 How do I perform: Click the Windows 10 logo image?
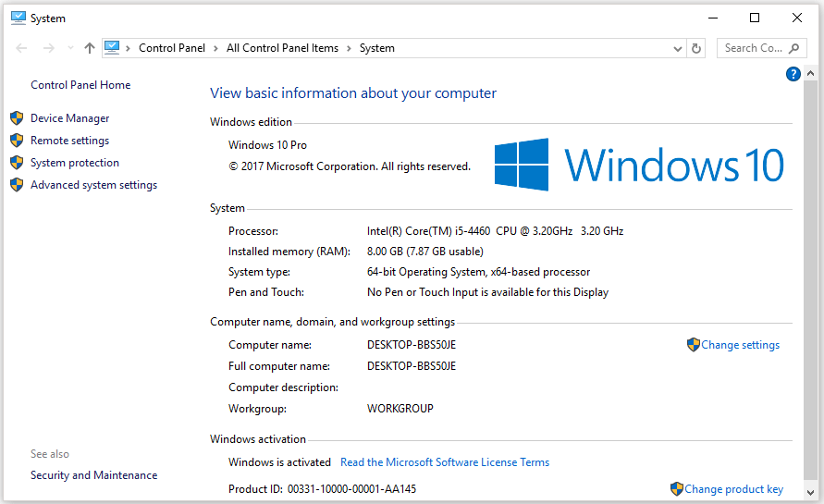pyautogui.click(x=639, y=165)
